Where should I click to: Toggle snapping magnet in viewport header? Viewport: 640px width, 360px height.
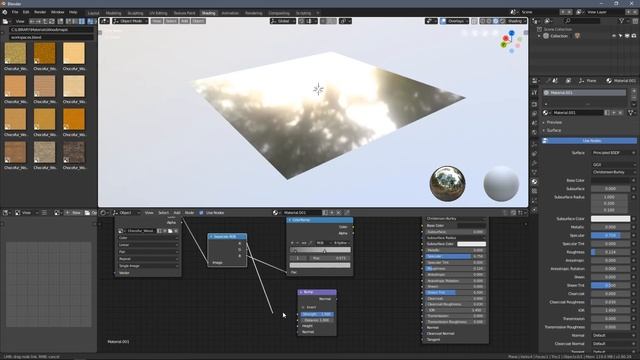pyautogui.click(x=302, y=21)
